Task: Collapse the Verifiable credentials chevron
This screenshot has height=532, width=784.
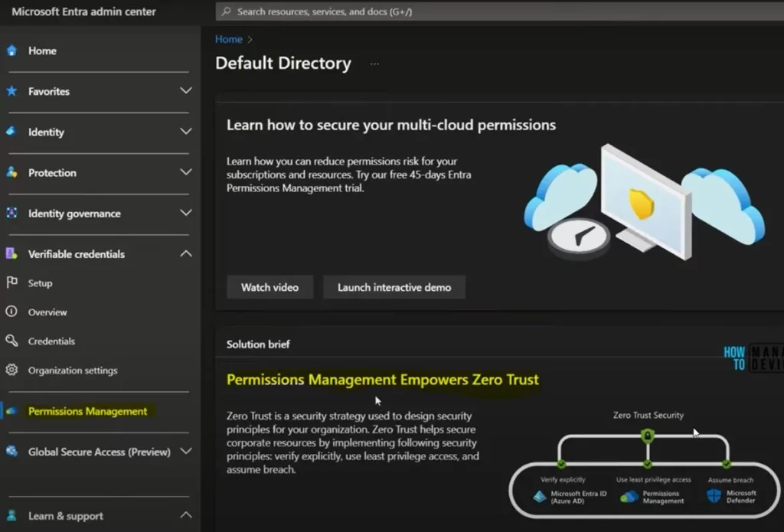Action: pyautogui.click(x=186, y=253)
